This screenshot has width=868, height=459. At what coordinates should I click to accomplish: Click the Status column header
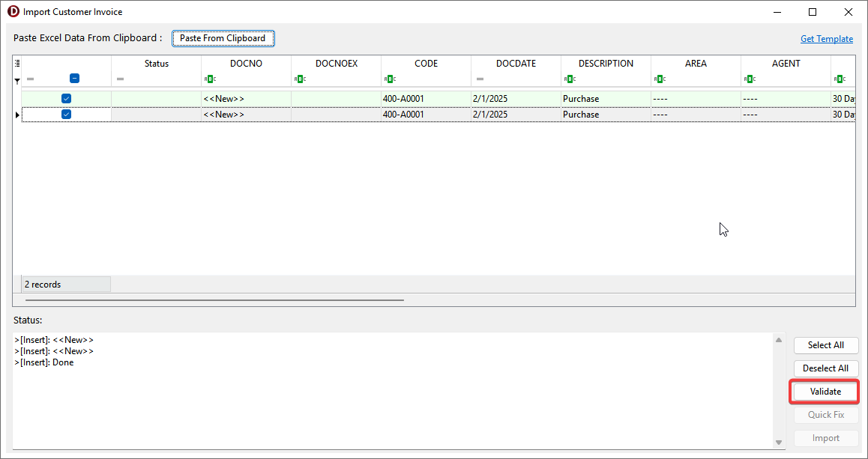pyautogui.click(x=156, y=64)
